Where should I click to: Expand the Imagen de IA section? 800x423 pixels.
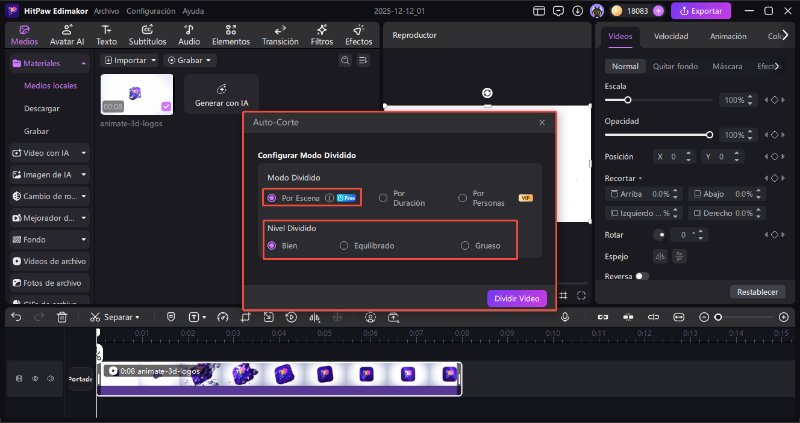pos(84,175)
